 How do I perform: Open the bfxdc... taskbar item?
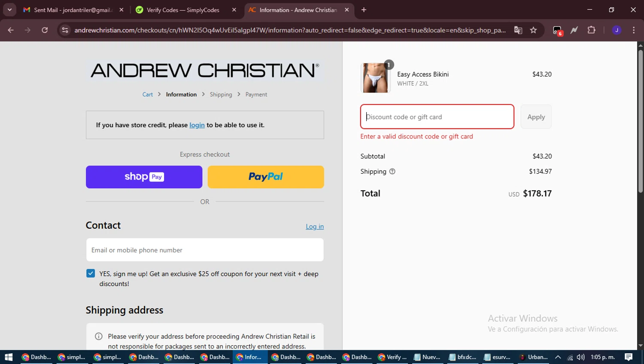tap(462, 357)
